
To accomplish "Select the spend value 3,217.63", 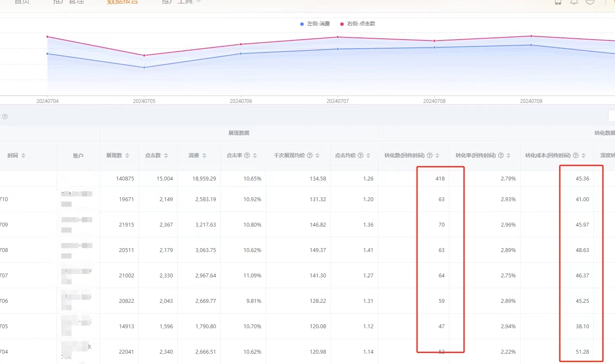I will click(206, 225).
